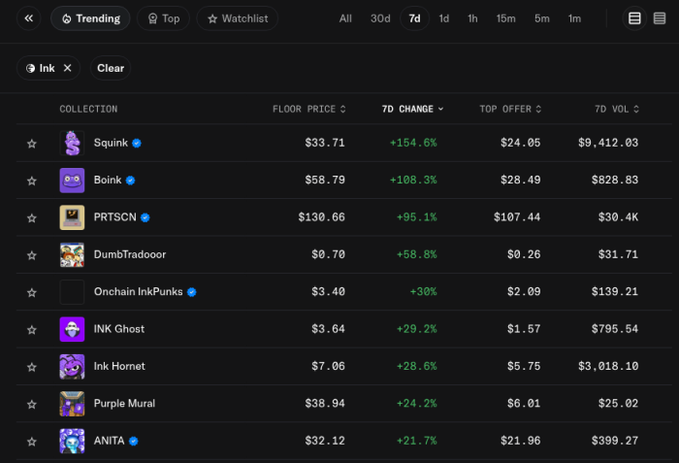Collapse sidebar with double-chevron icon

point(29,18)
